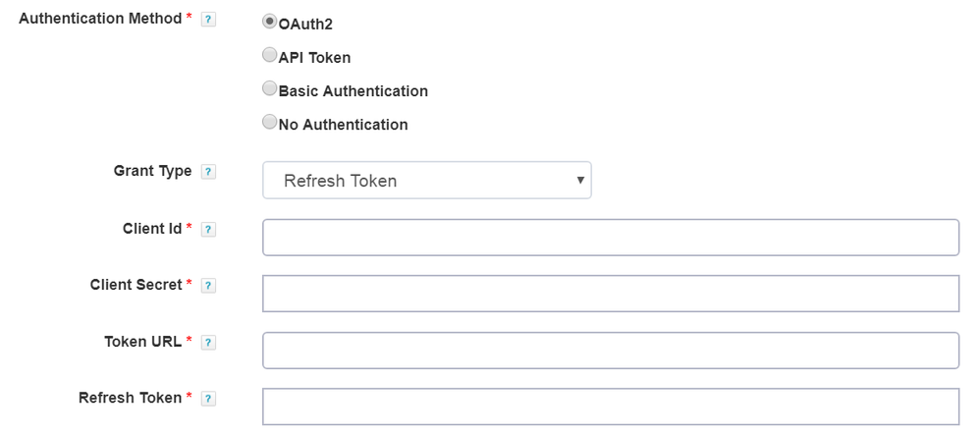Click the bold Client Secret label text
This screenshot has height=433, width=980.
[136, 285]
